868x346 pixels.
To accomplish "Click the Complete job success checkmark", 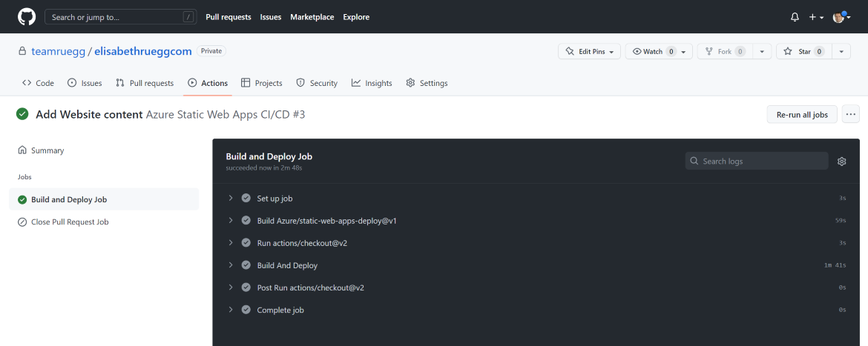I will point(246,310).
